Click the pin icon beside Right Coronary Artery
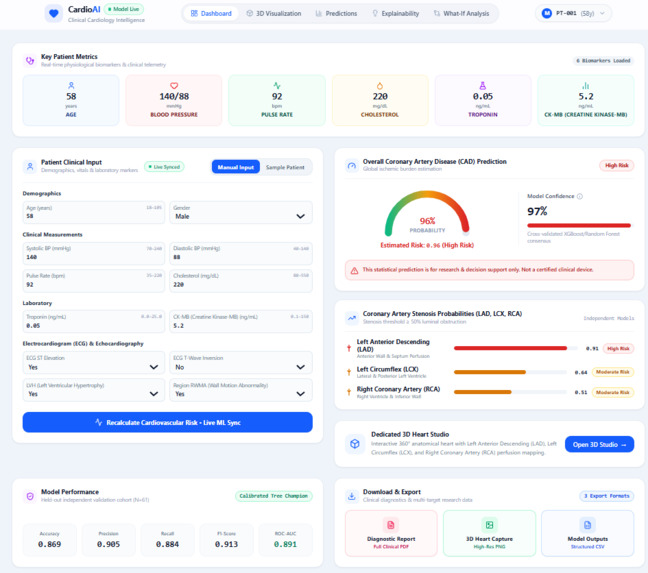Viewport: 648px width, 573px height. coord(349,392)
